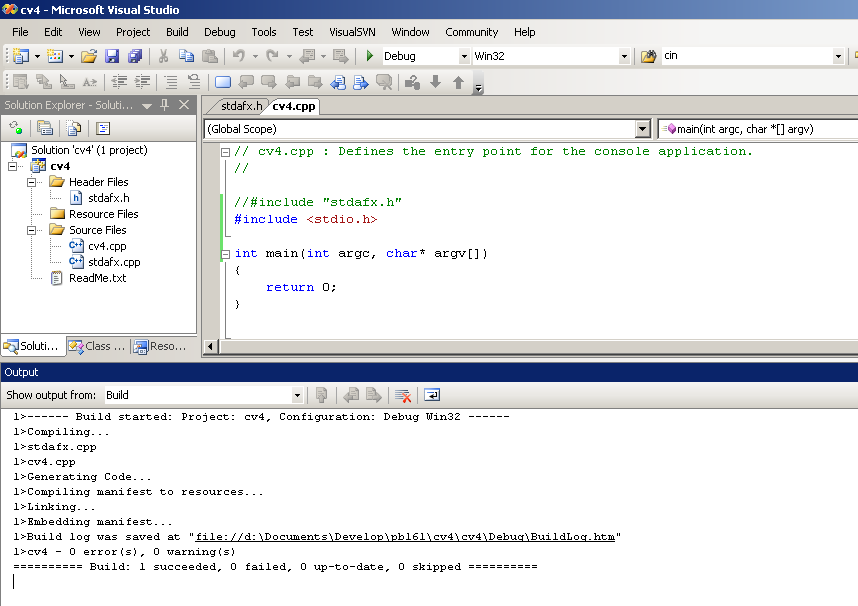Click the Cut scissors icon
This screenshot has width=858, height=606.
click(163, 56)
